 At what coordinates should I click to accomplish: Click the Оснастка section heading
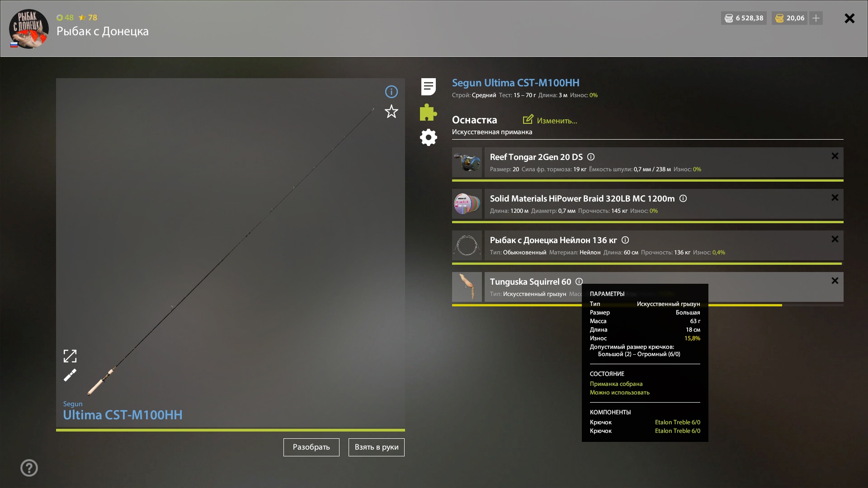point(475,120)
